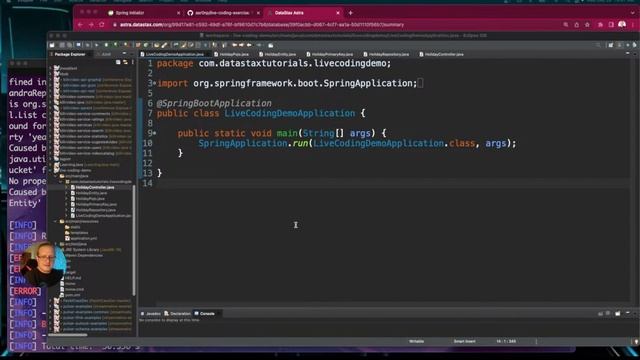Bookmark this page with star icon
640x360 pixels.
click(587, 25)
